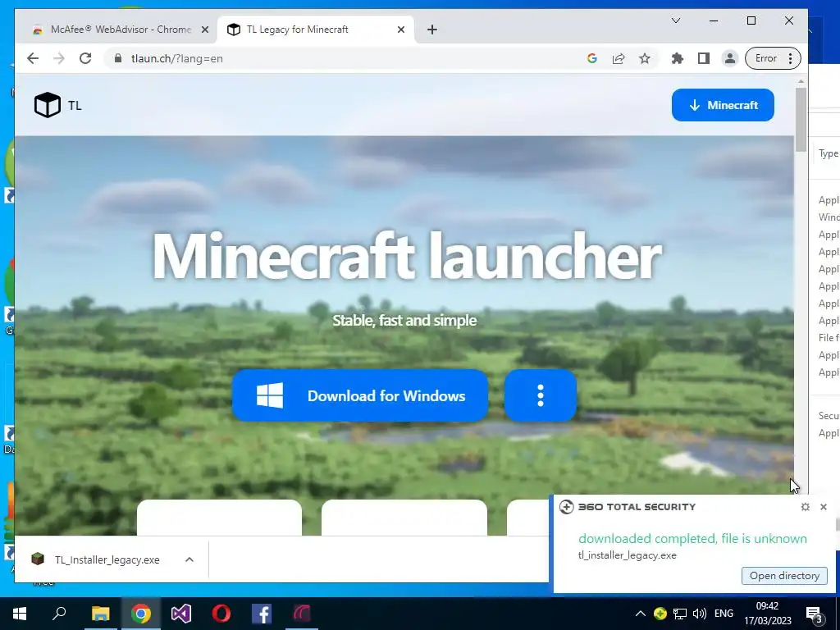Click the TL cube logo
The height and width of the screenshot is (630, 840).
[x=47, y=105]
